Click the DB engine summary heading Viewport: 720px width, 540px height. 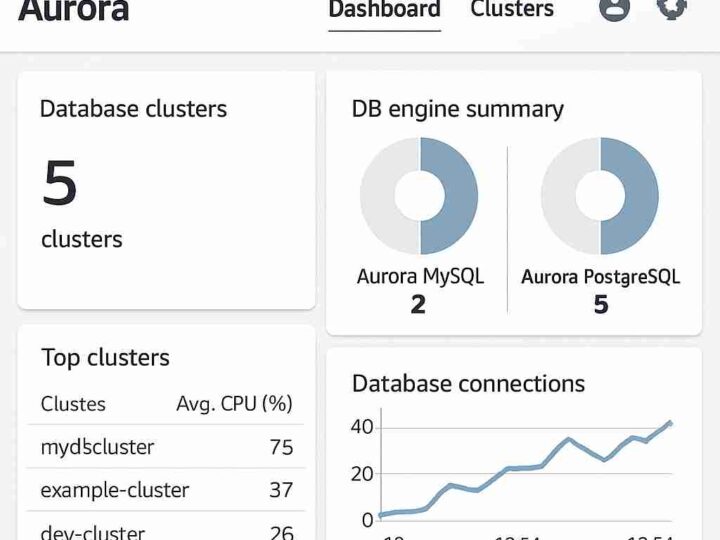click(457, 109)
